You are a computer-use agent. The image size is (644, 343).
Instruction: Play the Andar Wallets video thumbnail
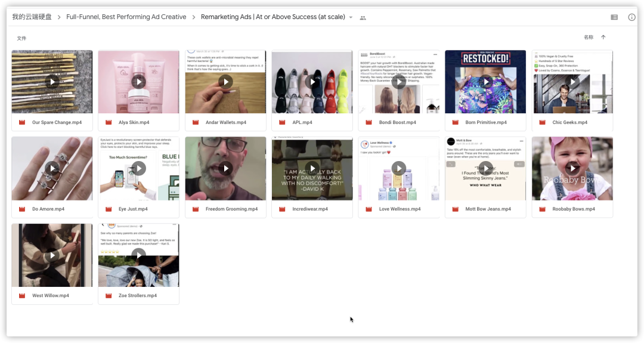click(225, 82)
